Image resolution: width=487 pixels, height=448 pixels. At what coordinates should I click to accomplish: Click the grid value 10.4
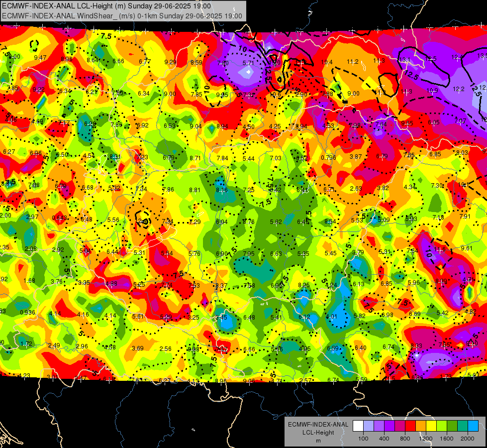coord(327,62)
